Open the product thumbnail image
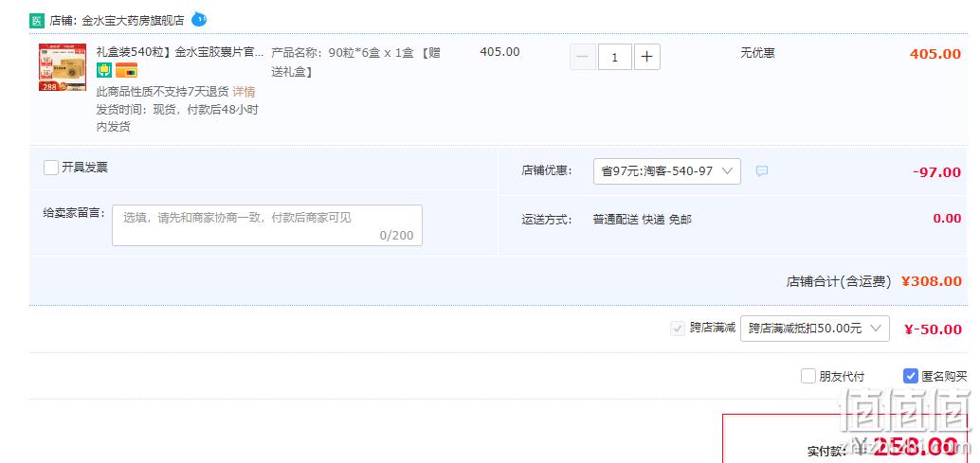The image size is (980, 463). tap(63, 67)
